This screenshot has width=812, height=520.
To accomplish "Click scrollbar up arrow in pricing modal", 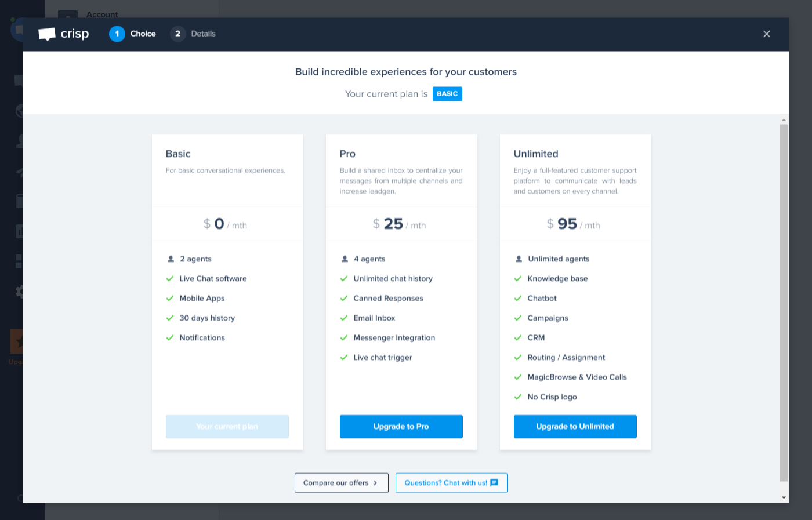I will point(784,120).
